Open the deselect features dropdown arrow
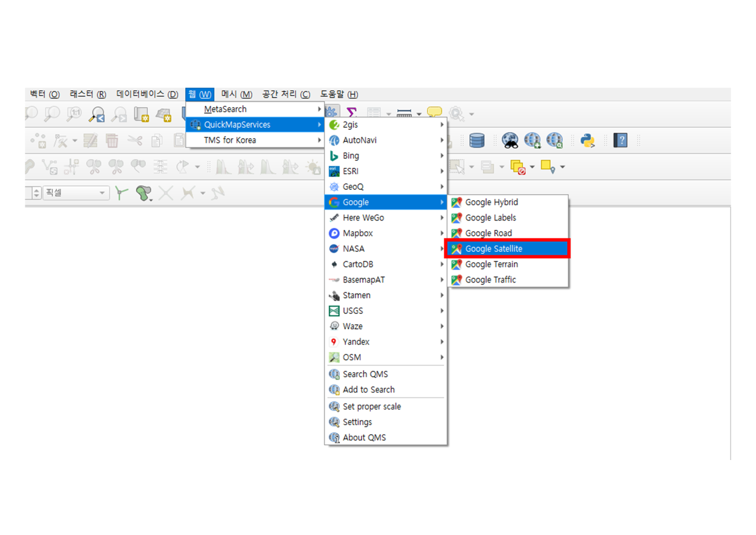 tap(532, 167)
